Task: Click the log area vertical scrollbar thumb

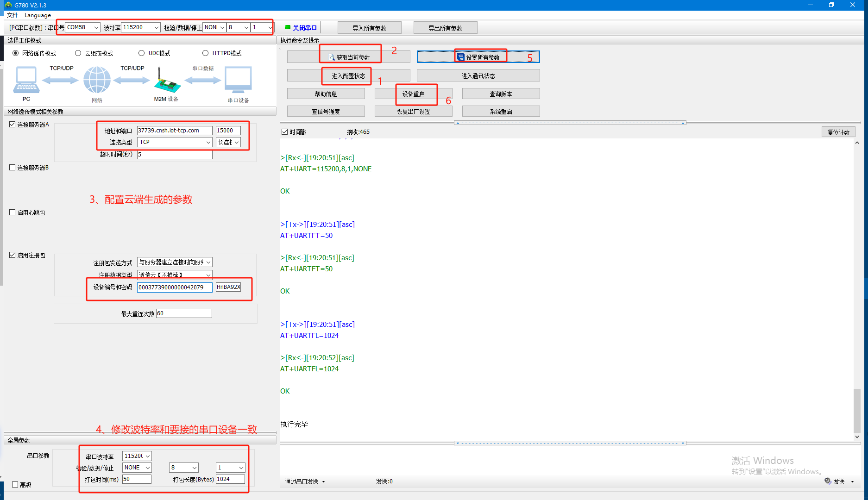Action: (857, 410)
